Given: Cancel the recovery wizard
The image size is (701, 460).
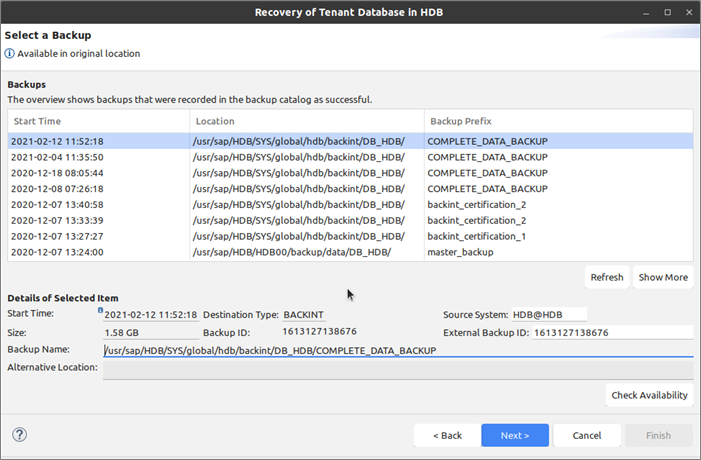Looking at the screenshot, I should point(587,435).
